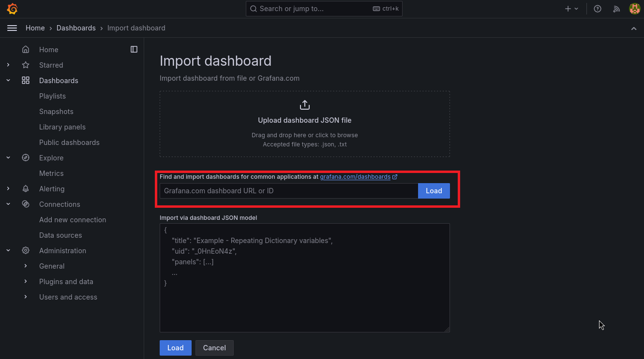The height and width of the screenshot is (359, 644).
Task: Open the user profile avatar
Action: pyautogui.click(x=634, y=9)
